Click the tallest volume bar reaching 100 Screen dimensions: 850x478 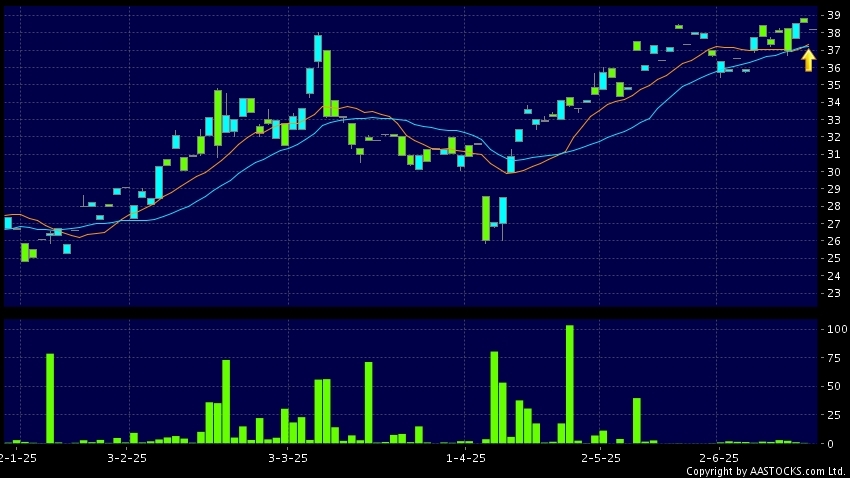pyautogui.click(x=570, y=385)
